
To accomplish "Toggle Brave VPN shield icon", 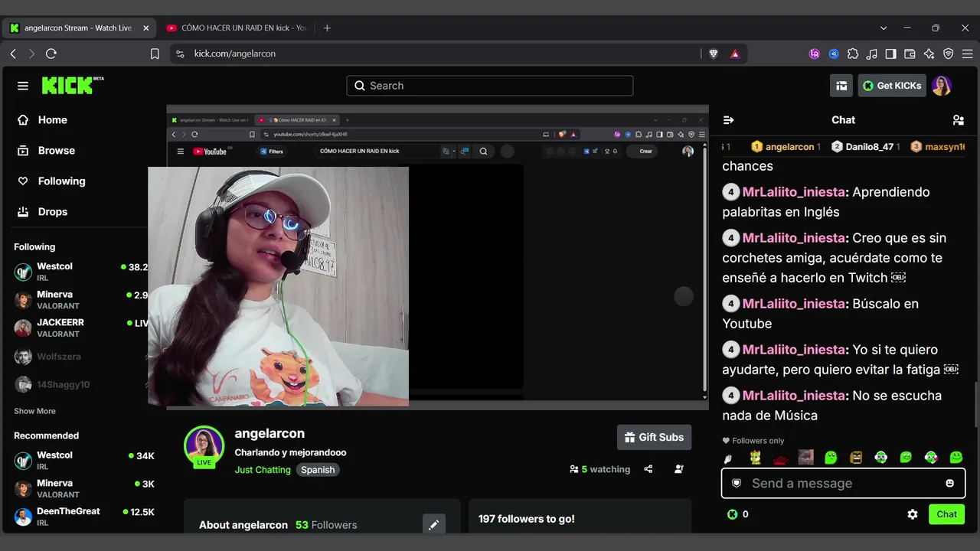I will 949,54.
